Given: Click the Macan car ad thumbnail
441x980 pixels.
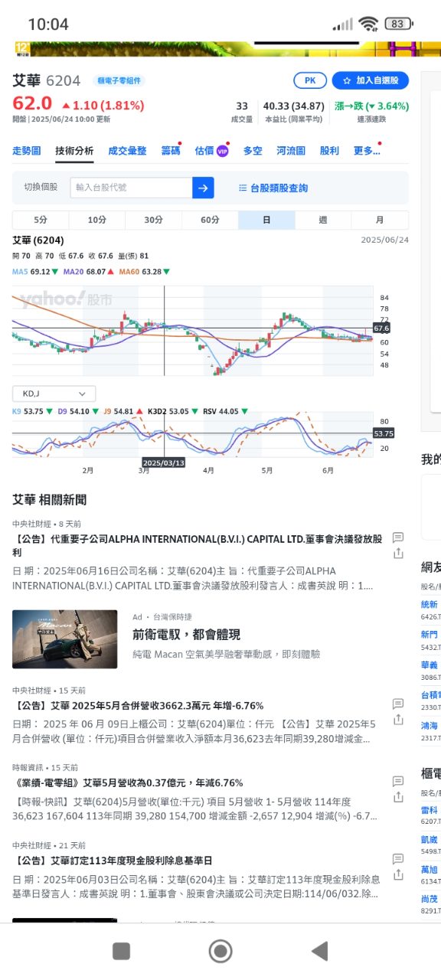Looking at the screenshot, I should point(65,639).
